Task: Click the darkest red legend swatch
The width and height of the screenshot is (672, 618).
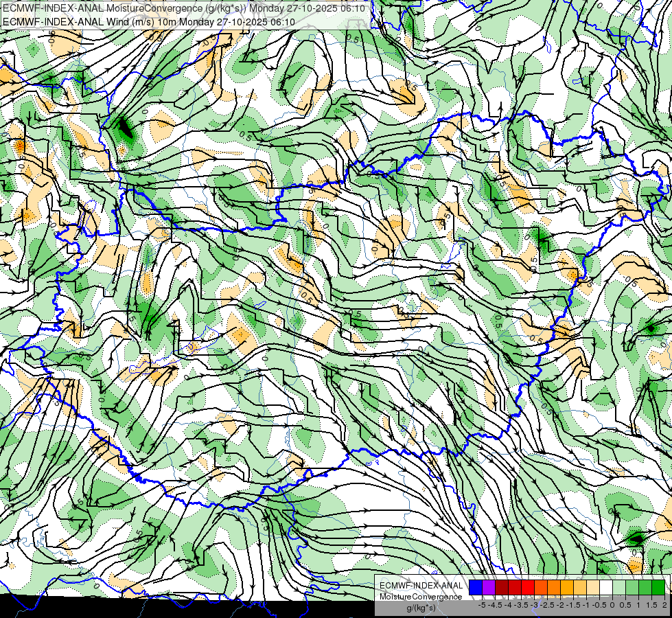Action: 502,587
